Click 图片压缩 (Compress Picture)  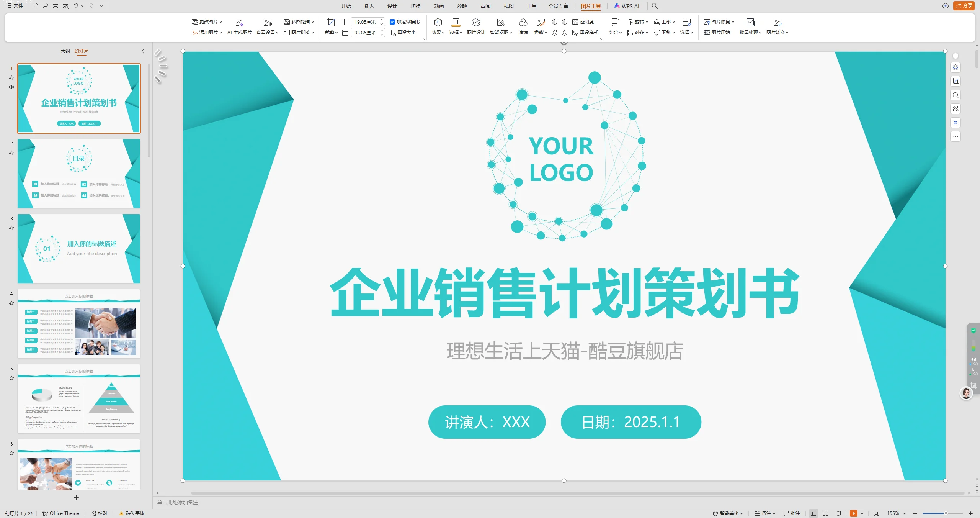click(x=717, y=33)
